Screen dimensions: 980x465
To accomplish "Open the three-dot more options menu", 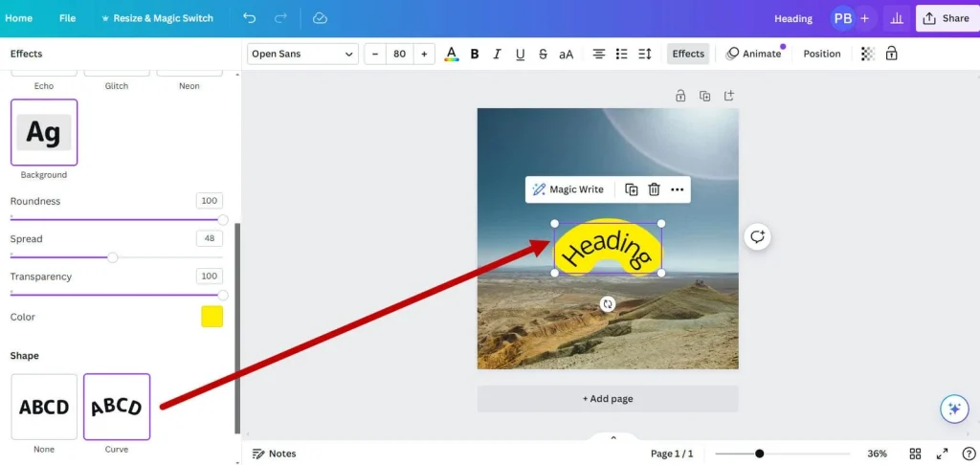I will (678, 189).
